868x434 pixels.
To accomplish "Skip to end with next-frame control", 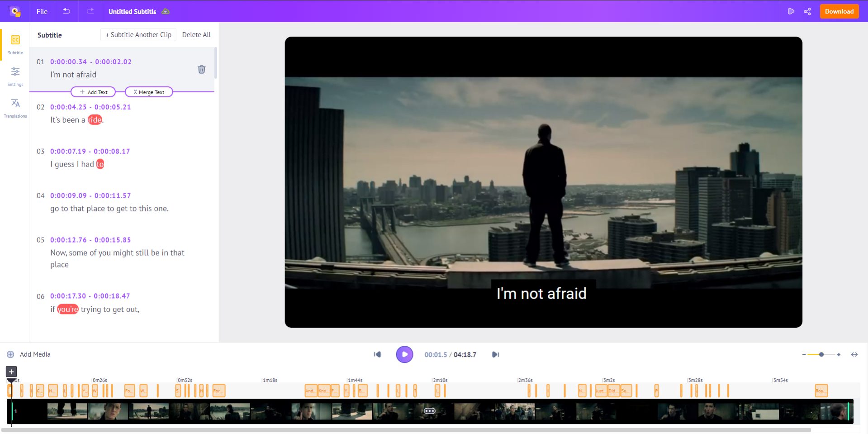I will pos(496,354).
